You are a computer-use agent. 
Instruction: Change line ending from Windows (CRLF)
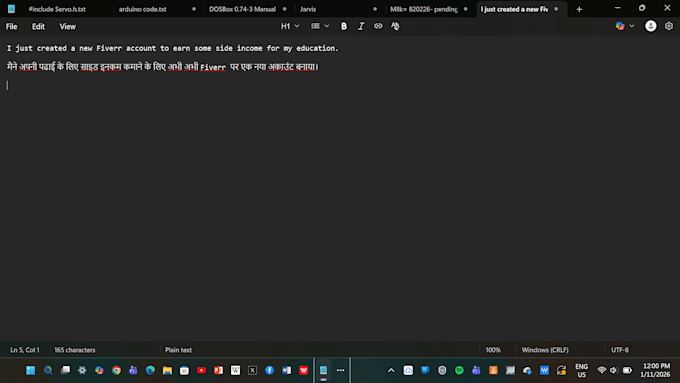click(545, 350)
